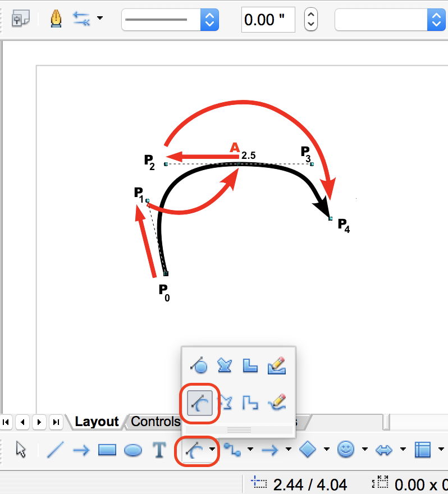448x494 pixels.
Task: Open the Block Arrows dropdown arrow
Action: [x=403, y=449]
